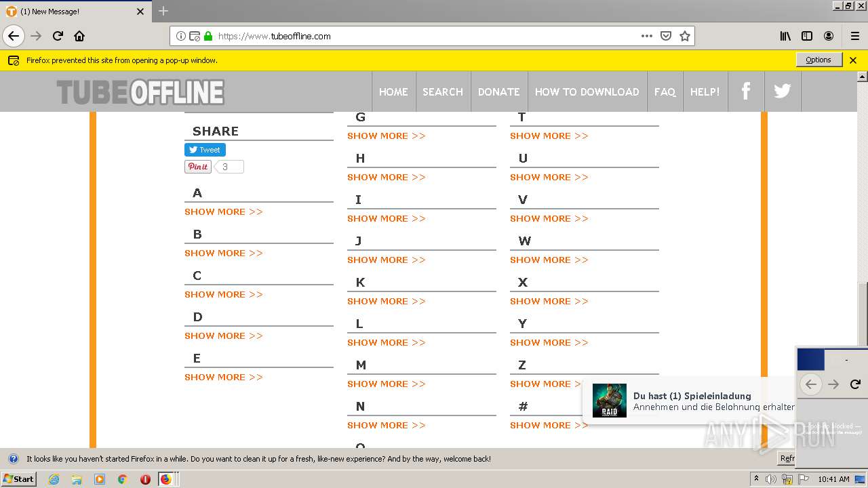Open Firefox library icon
Image resolution: width=868 pixels, height=488 pixels.
click(x=785, y=36)
